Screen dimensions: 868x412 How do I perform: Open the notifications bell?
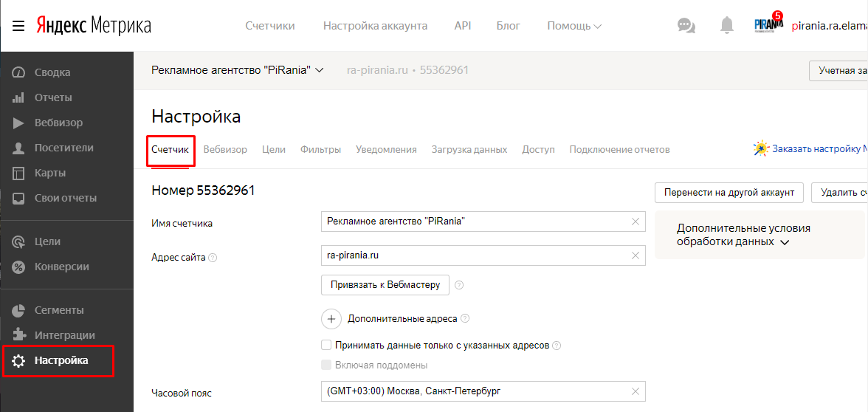[727, 26]
